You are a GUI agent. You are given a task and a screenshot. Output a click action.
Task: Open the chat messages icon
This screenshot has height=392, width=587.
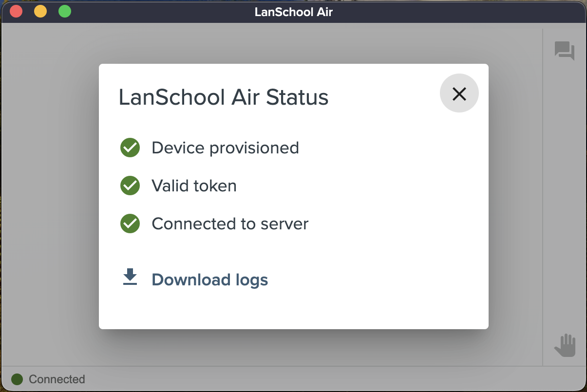click(565, 51)
